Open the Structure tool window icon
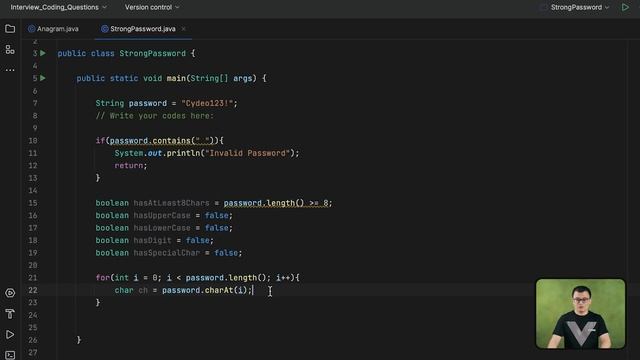 [10, 50]
